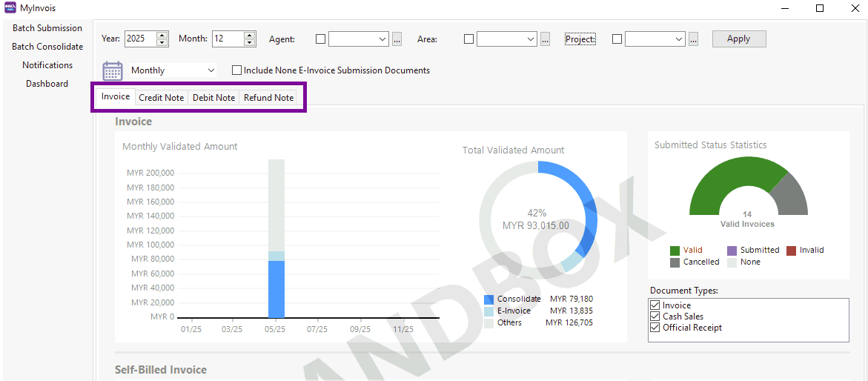Click the ellipsis button next to Area
The image size is (868, 381).
(545, 39)
